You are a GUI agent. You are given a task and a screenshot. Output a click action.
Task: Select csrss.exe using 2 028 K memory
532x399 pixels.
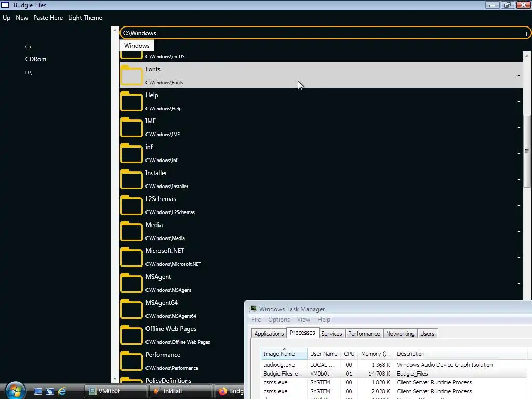pyautogui.click(x=394, y=391)
